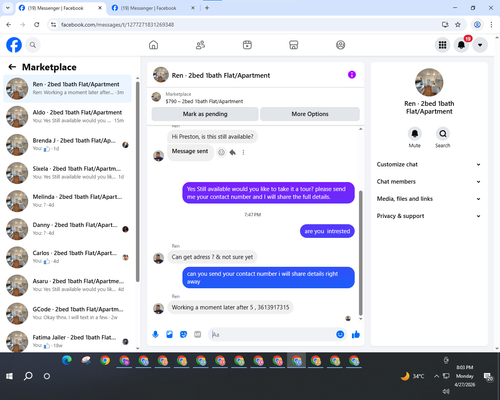Click conversation list scrollbar
The width and height of the screenshot is (500, 400).
[137, 182]
